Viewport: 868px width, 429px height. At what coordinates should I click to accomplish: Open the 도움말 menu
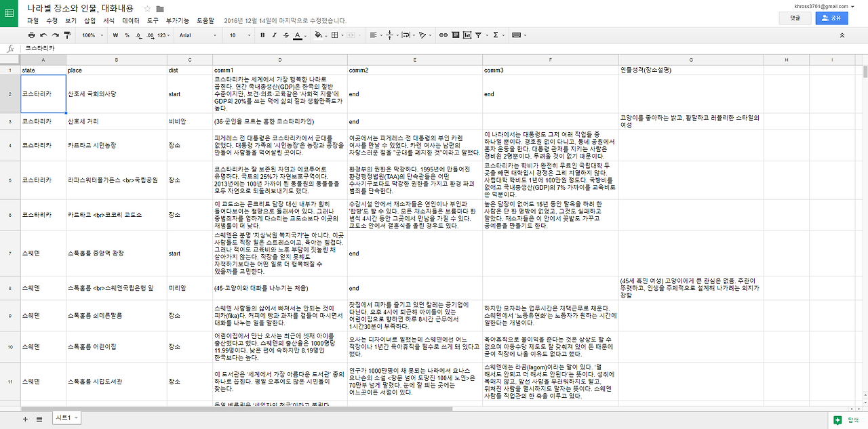click(205, 21)
